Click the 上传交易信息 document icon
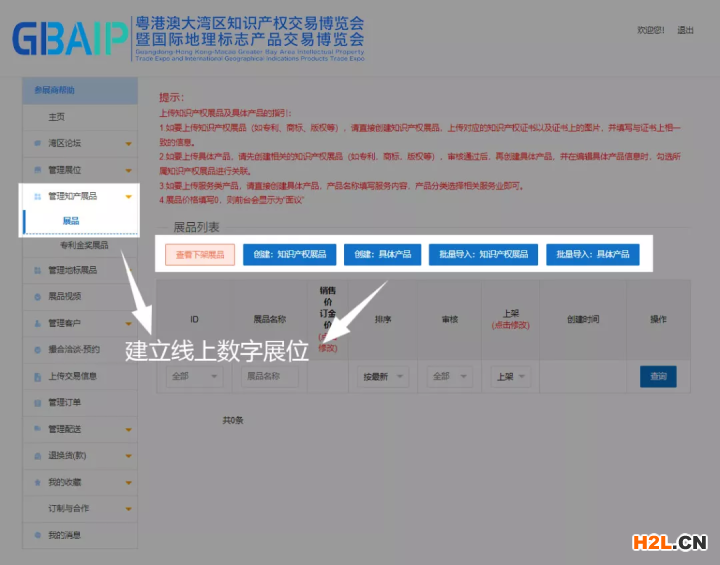The image size is (720, 565). click(38, 377)
